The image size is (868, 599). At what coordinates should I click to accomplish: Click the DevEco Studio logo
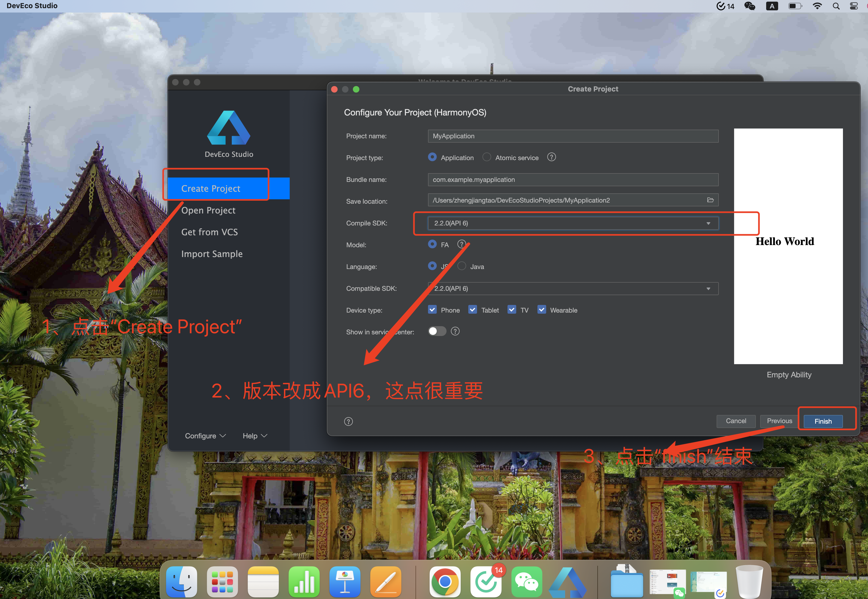[228, 128]
